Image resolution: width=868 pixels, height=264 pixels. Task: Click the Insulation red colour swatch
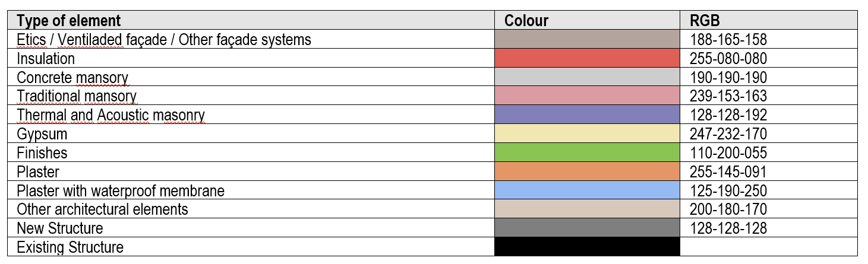pyautogui.click(x=587, y=58)
